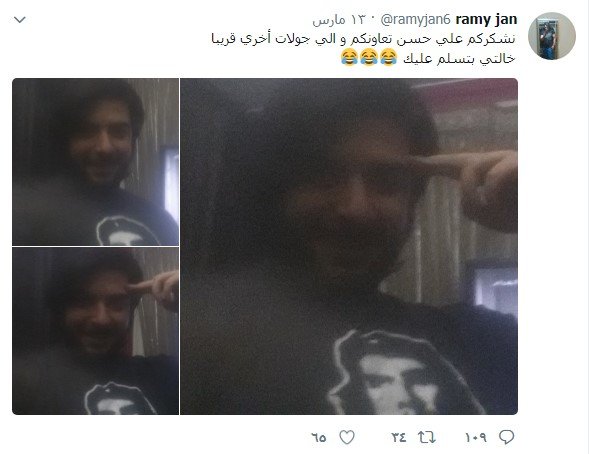
Task: Like the tweet with heart icon
Action: (x=347, y=437)
